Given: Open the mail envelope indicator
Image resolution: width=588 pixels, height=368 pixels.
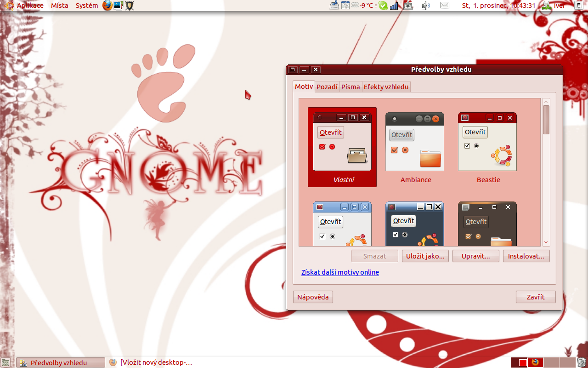Looking at the screenshot, I should (445, 6).
